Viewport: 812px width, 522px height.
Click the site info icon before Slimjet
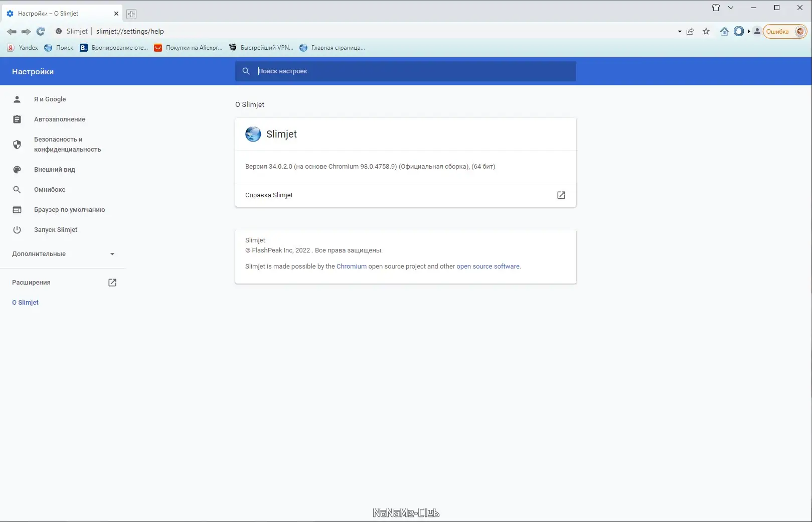pos(59,31)
